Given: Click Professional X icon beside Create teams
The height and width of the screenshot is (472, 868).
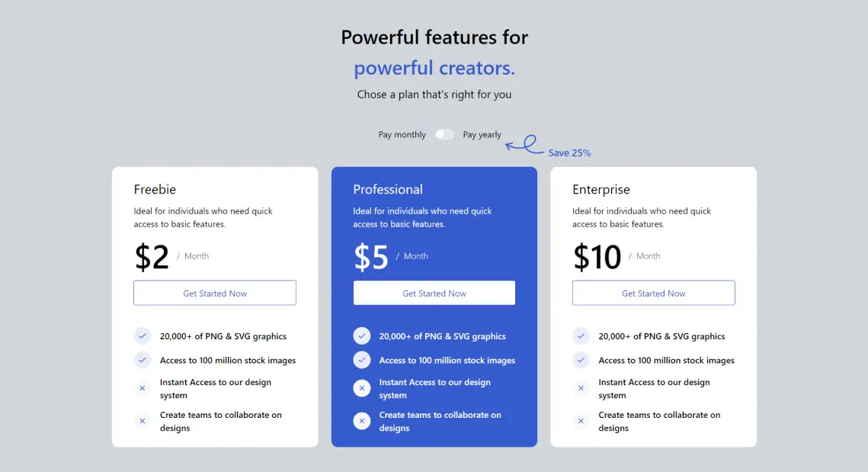Looking at the screenshot, I should click(361, 421).
